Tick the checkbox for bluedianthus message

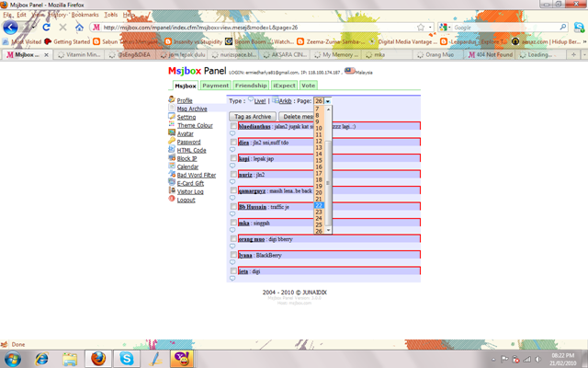tap(233, 126)
